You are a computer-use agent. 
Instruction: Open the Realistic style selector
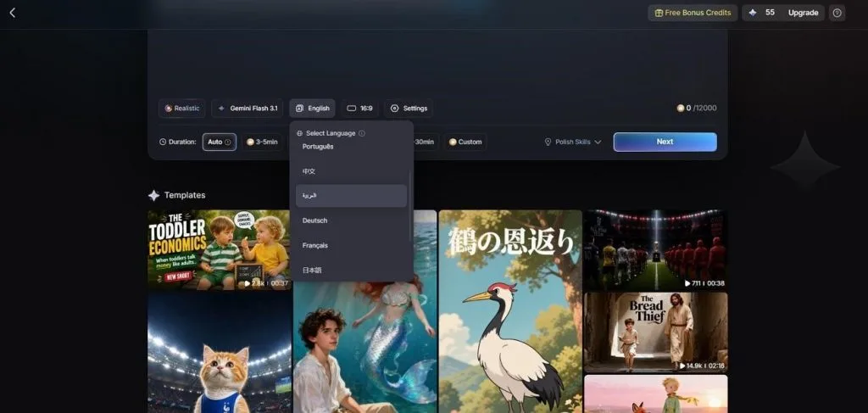[182, 109]
